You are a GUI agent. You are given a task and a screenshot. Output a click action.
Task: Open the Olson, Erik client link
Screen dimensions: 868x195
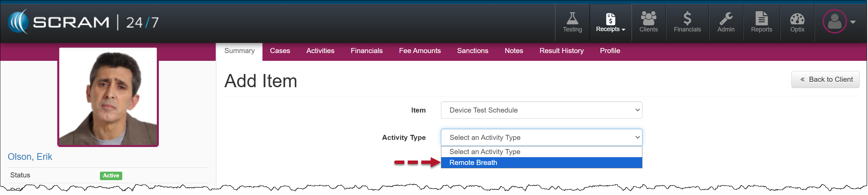[x=30, y=157]
